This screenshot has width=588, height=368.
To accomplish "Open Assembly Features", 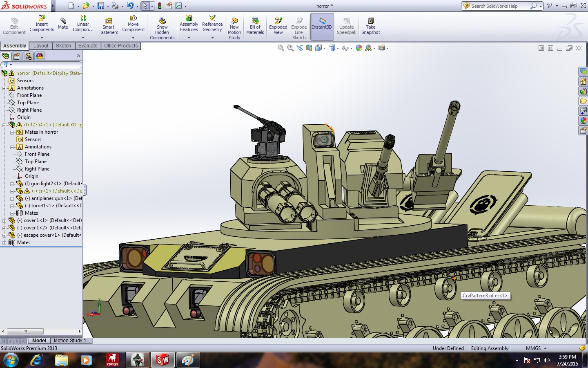I will (x=189, y=24).
